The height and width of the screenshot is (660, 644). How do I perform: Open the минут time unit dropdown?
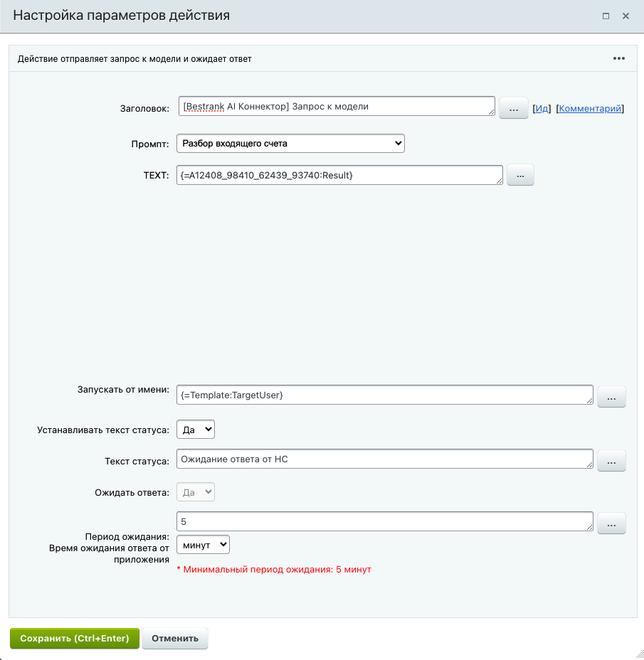[203, 545]
